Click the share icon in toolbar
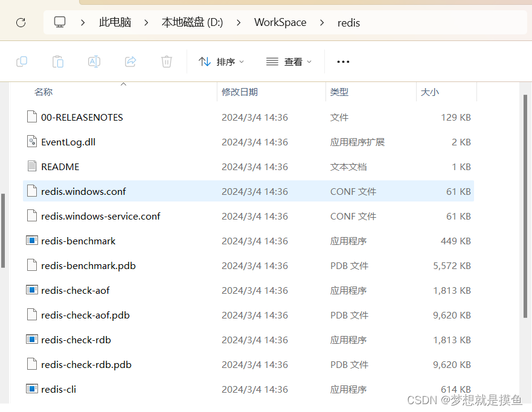 pos(130,62)
